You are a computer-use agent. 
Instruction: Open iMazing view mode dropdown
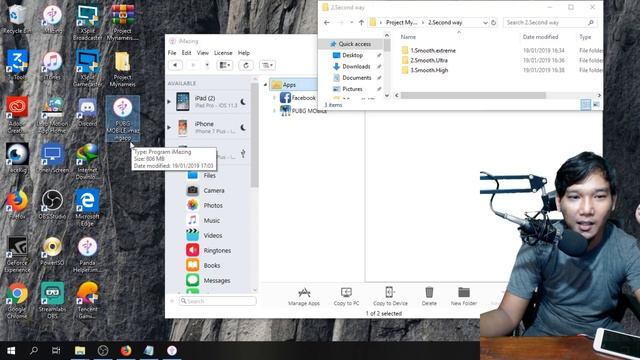pyautogui.click(x=225, y=65)
